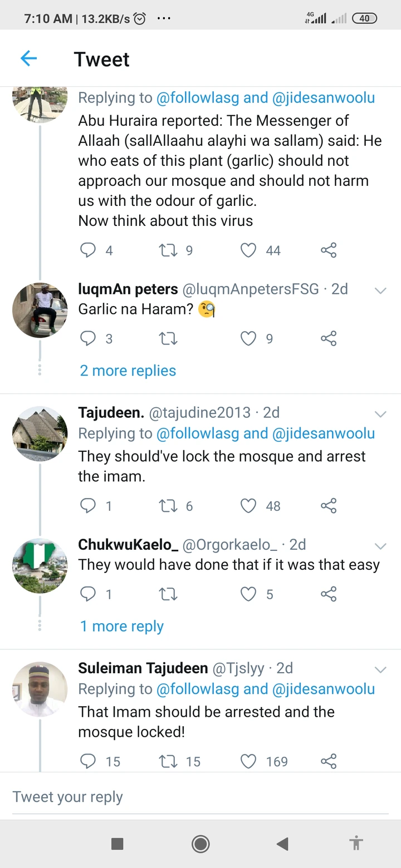This screenshot has height=868, width=401.
Task: Open @jidesanwoolu mention in Suleiman Tajudeen's tweet
Action: tap(324, 689)
